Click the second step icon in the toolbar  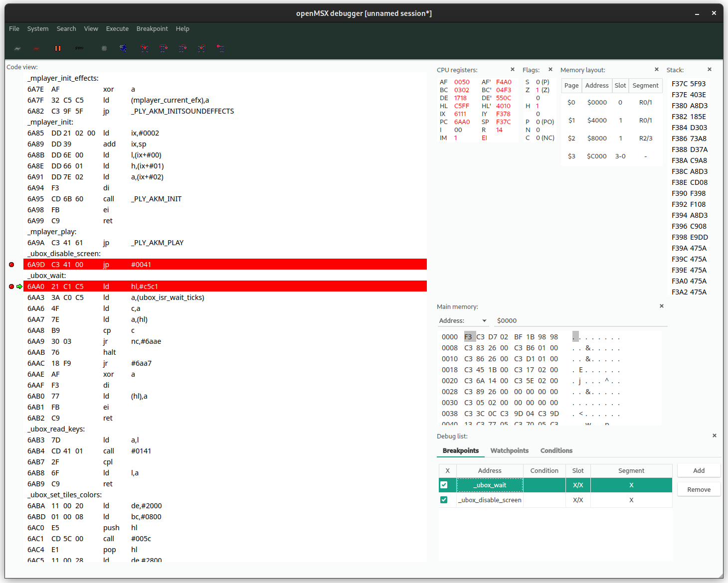coord(163,48)
